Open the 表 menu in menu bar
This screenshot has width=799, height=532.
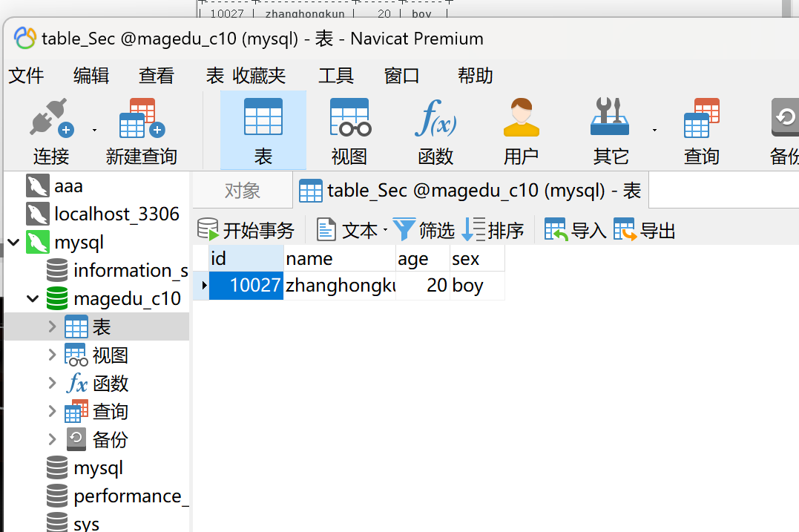214,76
